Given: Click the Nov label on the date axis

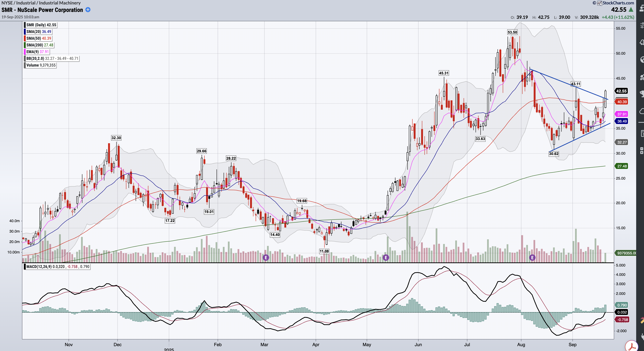Looking at the screenshot, I should point(69,345).
